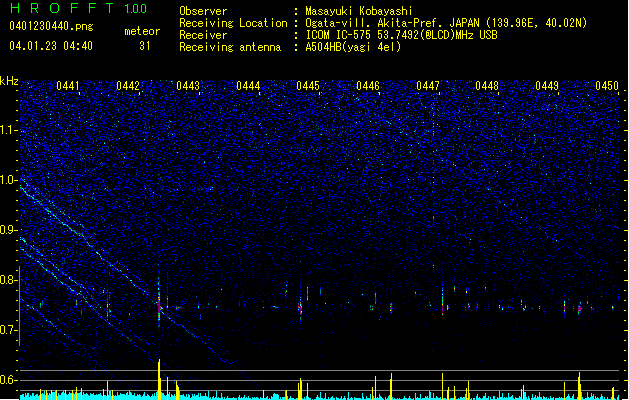Click the 0445 time marker
629x400 pixels.
(x=308, y=86)
